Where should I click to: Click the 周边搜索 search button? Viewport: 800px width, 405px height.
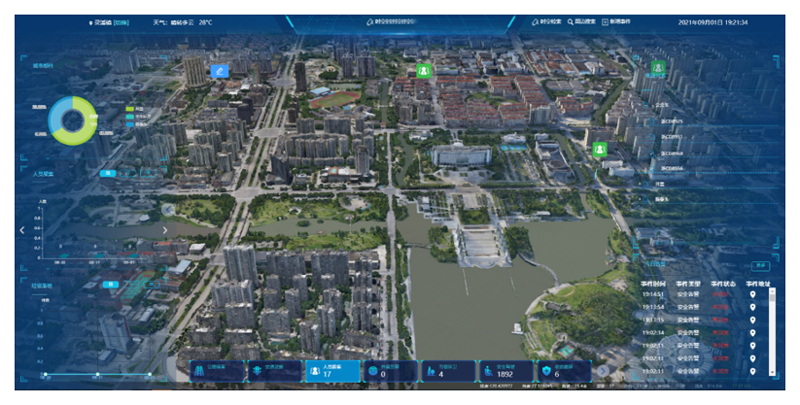582,22
